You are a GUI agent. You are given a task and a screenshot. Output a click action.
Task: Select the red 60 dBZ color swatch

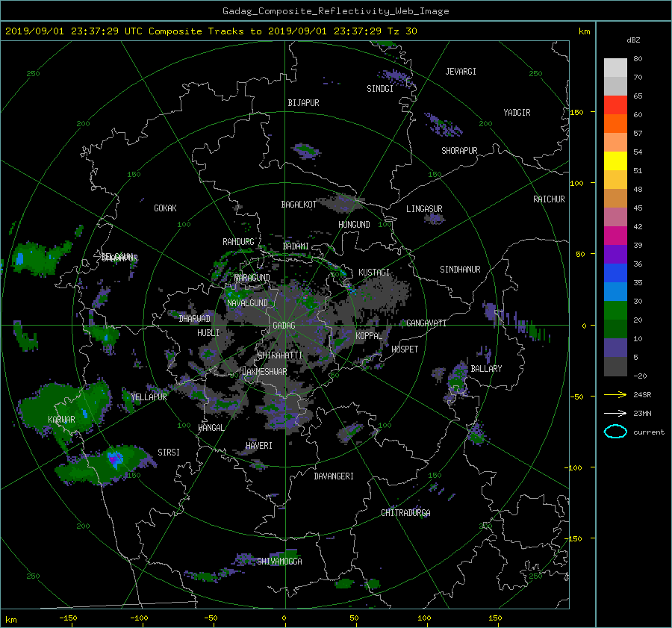pyautogui.click(x=615, y=105)
